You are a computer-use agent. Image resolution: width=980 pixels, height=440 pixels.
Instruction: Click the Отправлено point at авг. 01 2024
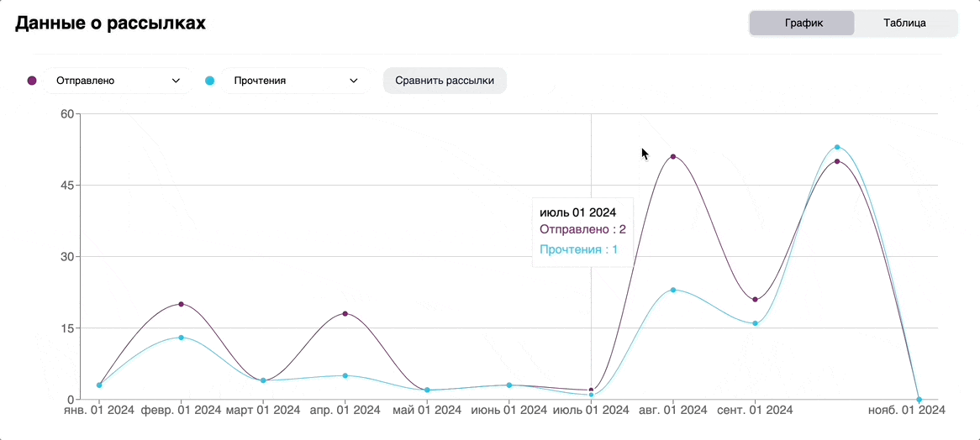[x=673, y=157]
